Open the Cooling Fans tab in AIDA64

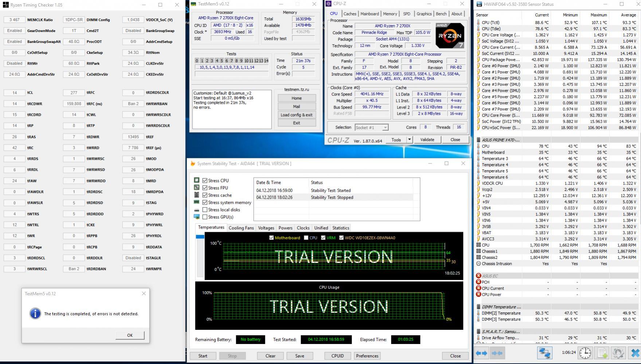tap(241, 228)
